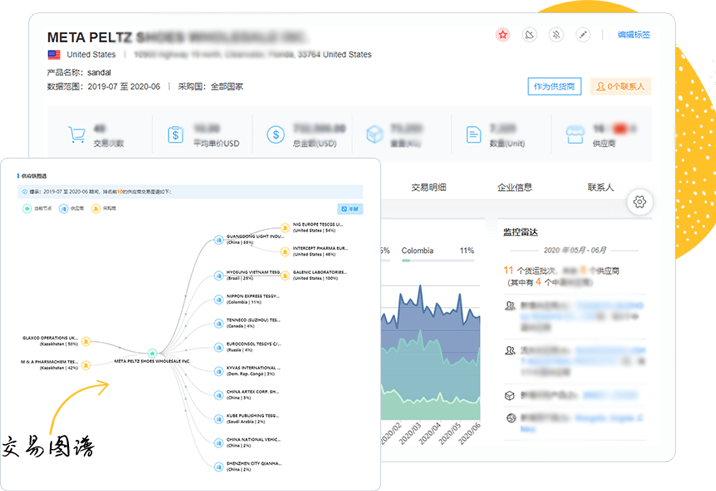Switch to the 企业信息 tab
Image resolution: width=716 pixels, height=491 pixels.
pyautogui.click(x=514, y=187)
